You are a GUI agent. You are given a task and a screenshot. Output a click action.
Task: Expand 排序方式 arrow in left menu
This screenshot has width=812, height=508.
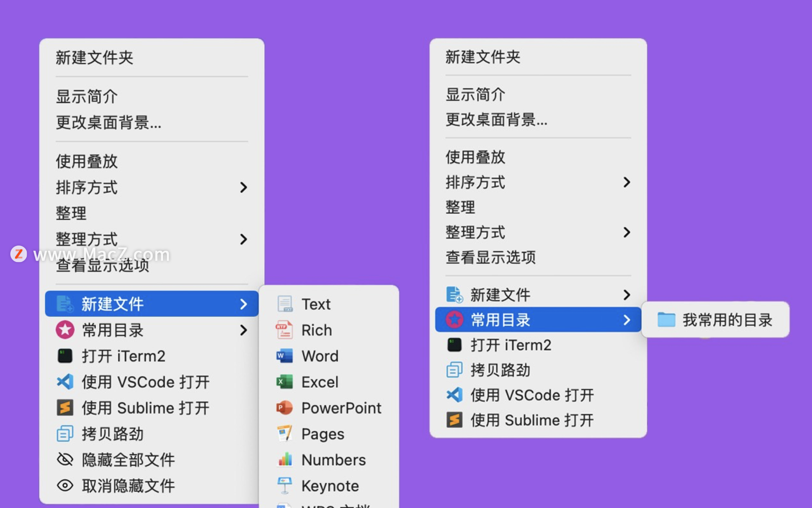(243, 187)
